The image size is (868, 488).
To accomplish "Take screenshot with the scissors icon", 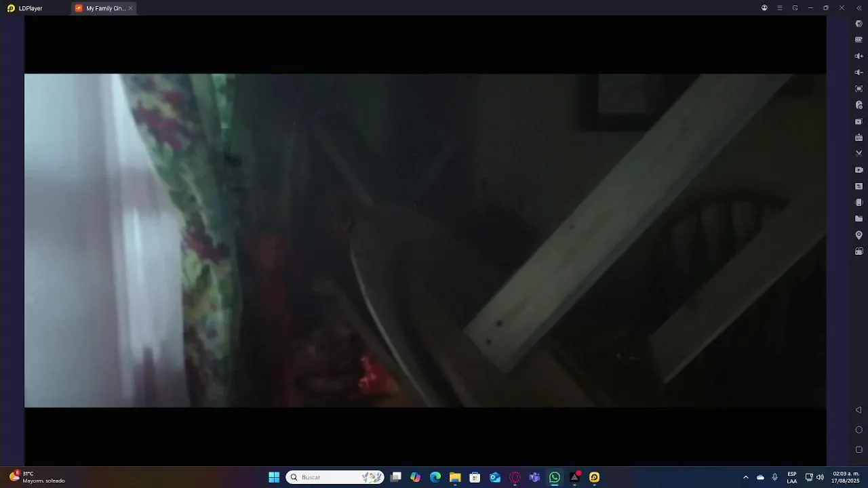I will coord(859,154).
